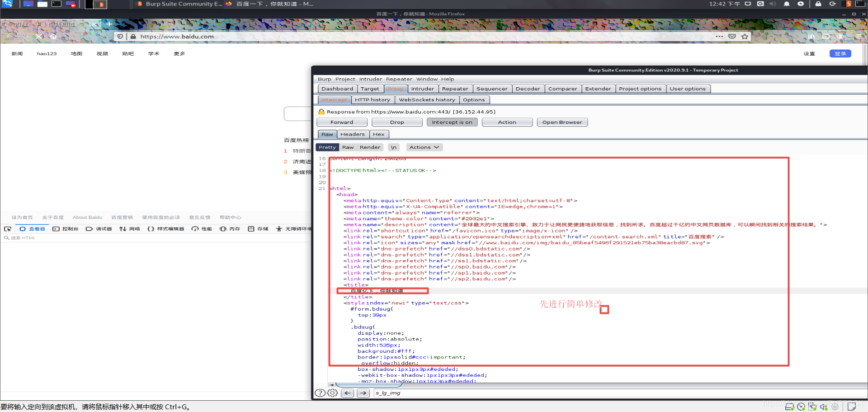Switch to devtools 控制台 tab
This screenshot has width=868, height=412.
(x=66, y=229)
